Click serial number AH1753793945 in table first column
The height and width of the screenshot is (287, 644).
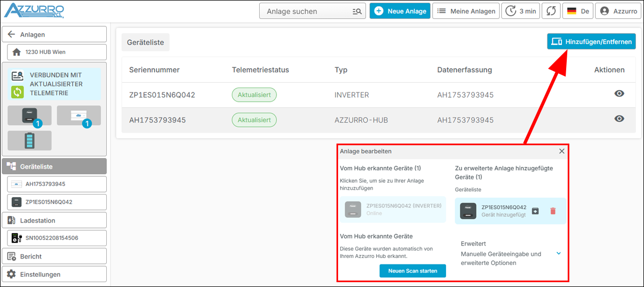157,120
